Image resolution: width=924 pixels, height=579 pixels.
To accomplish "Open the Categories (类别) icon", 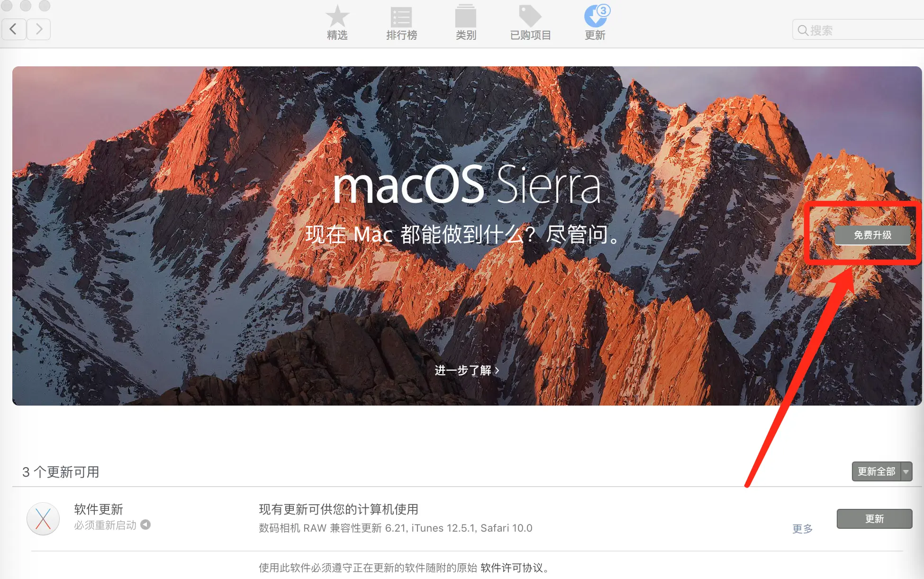I will tap(465, 17).
